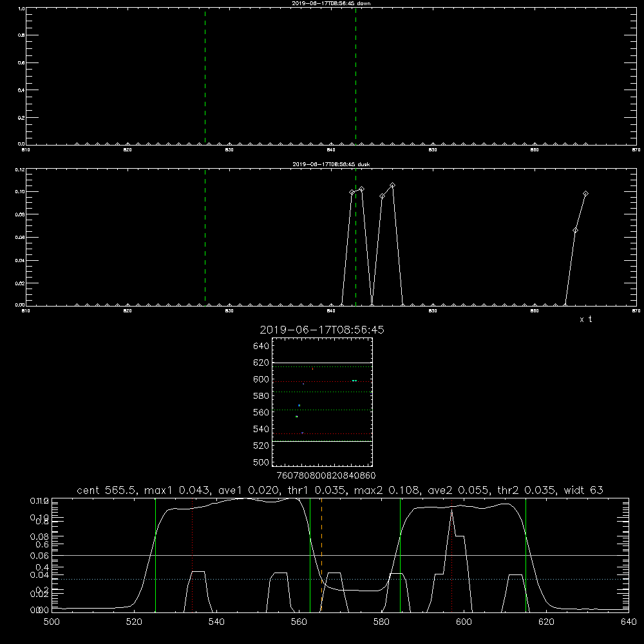Click the '540' label on the bottom plot x-axis
Image resolution: width=644 pixels, height=644 pixels.
216,622
